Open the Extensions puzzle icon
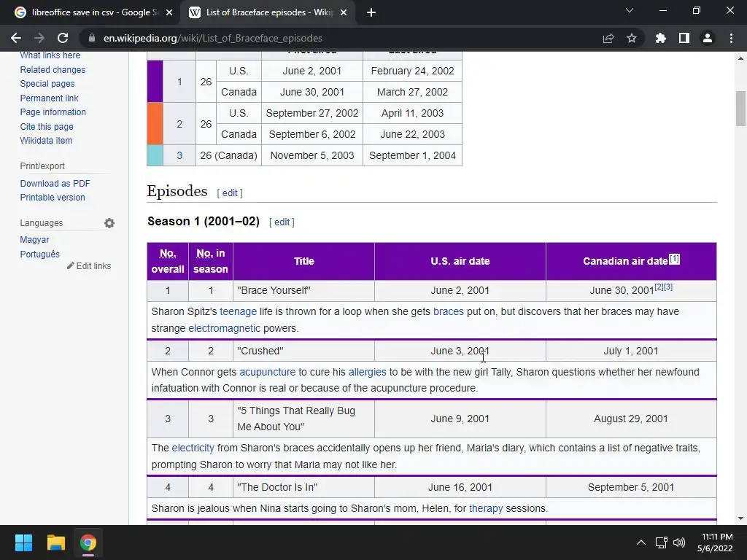The image size is (747, 560). pos(661,38)
